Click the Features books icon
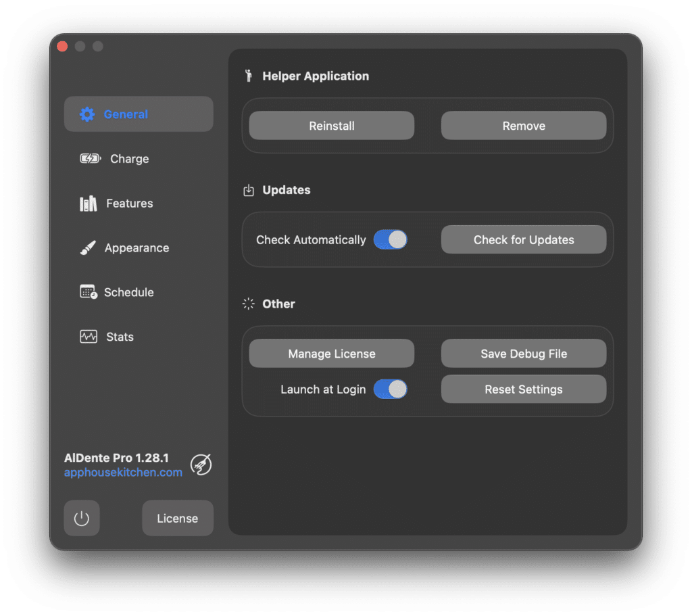The width and height of the screenshot is (692, 616). (89, 204)
